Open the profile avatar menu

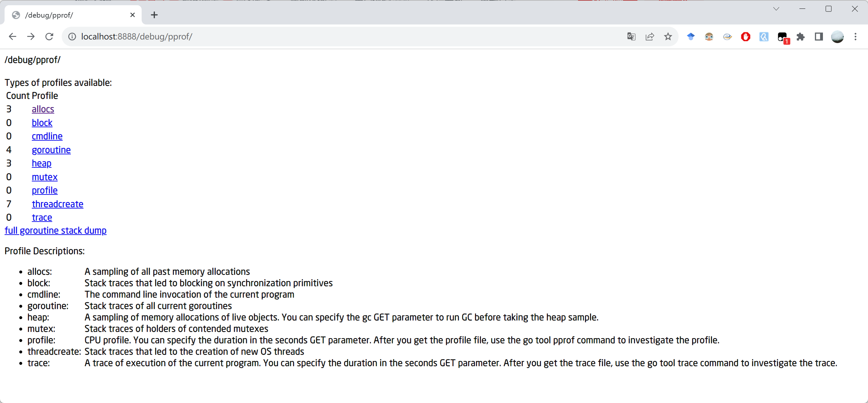click(x=837, y=36)
